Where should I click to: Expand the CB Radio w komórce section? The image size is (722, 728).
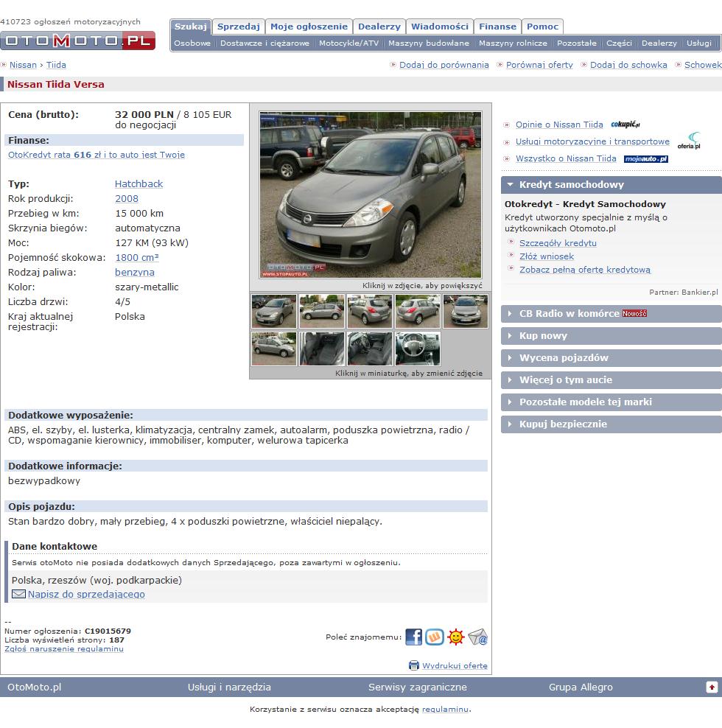(611, 314)
